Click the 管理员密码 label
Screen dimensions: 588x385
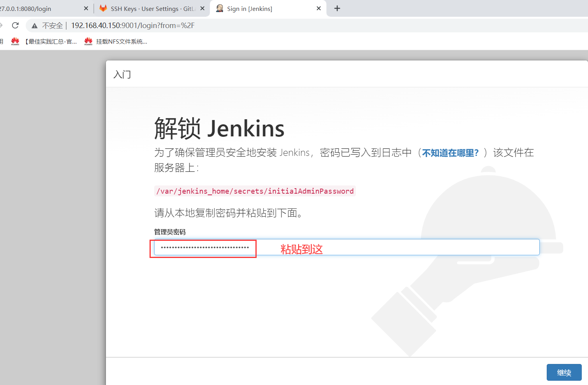pos(170,232)
